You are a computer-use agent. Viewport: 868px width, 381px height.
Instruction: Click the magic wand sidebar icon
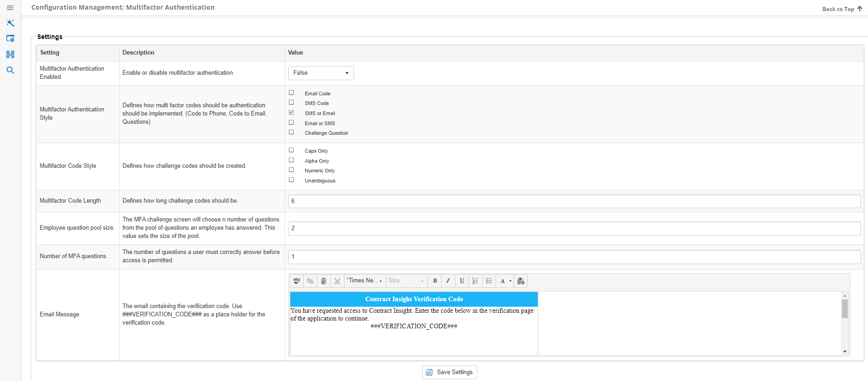pos(10,23)
